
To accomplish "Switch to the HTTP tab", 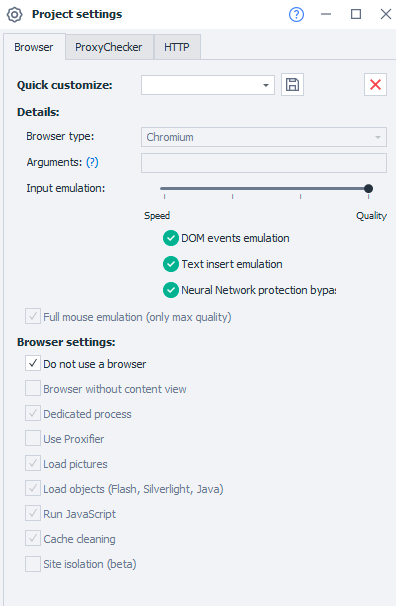I will coord(177,47).
